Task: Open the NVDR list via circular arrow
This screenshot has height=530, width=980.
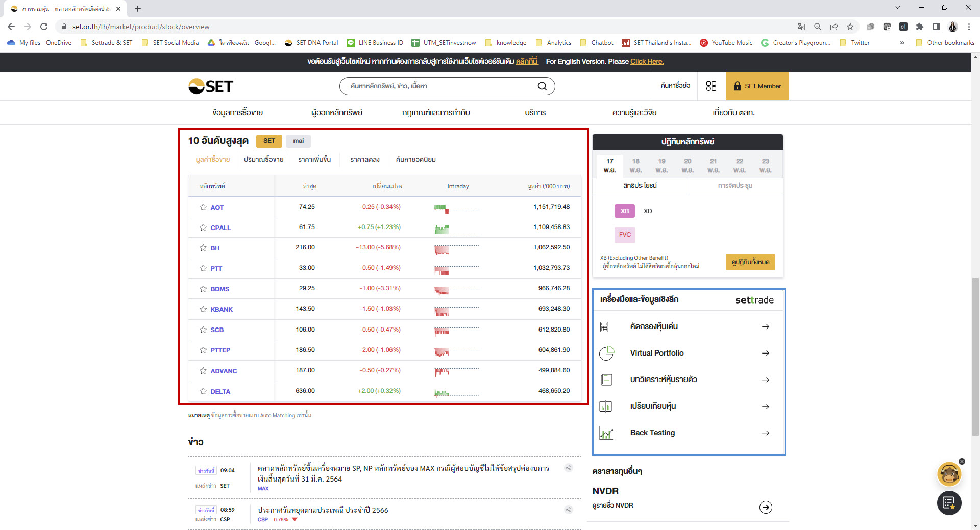Action: coord(765,507)
